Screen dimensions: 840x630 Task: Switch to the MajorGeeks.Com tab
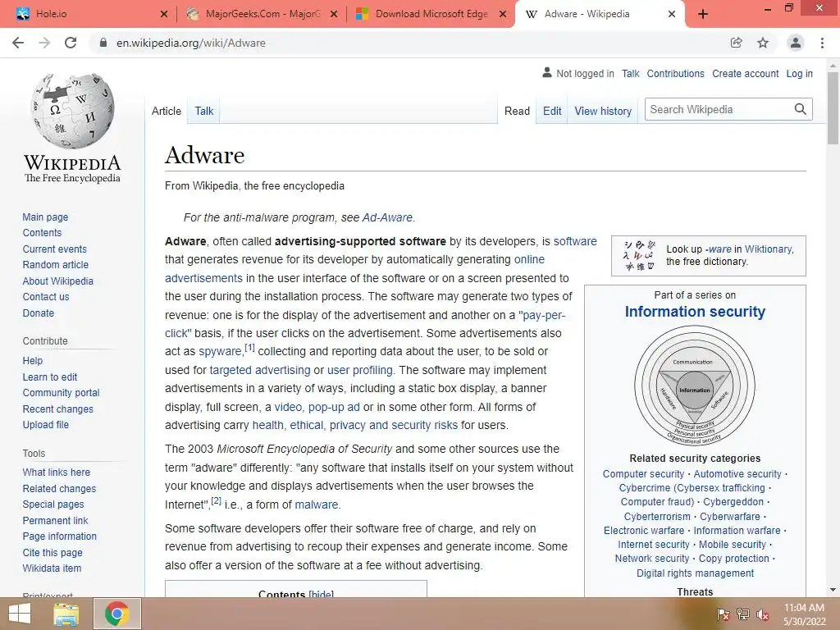click(x=262, y=15)
